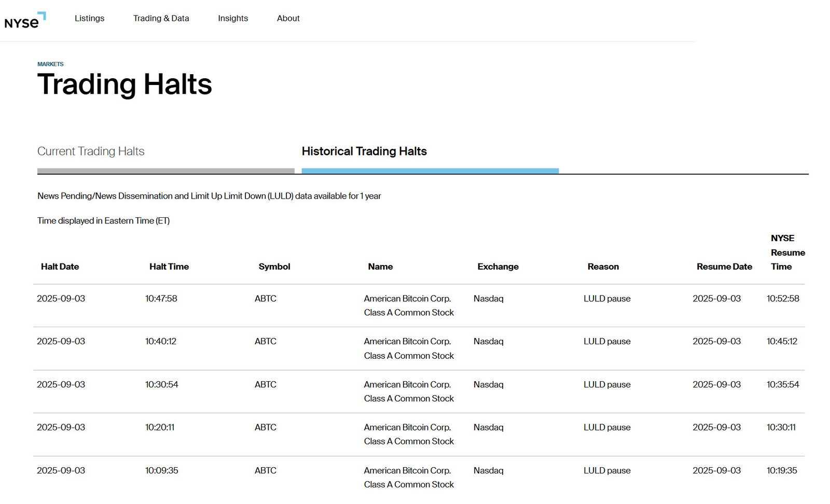Open the Listings menu
830x504 pixels.
click(x=89, y=18)
